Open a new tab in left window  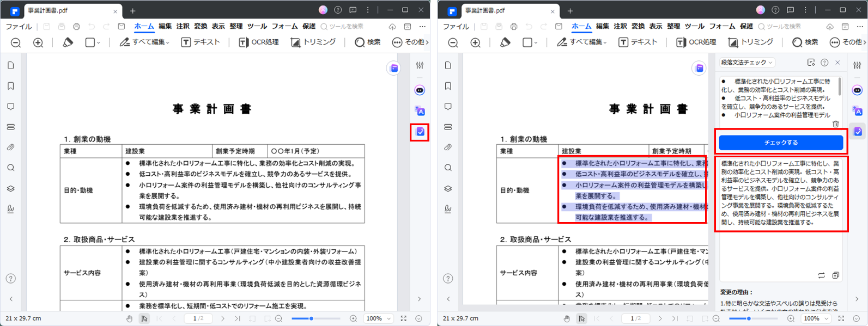[x=133, y=11]
